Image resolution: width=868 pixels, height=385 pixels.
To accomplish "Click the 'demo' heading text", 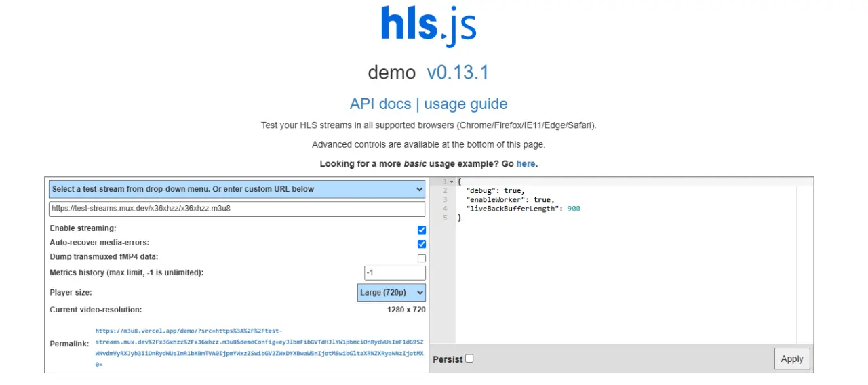I will tap(392, 73).
